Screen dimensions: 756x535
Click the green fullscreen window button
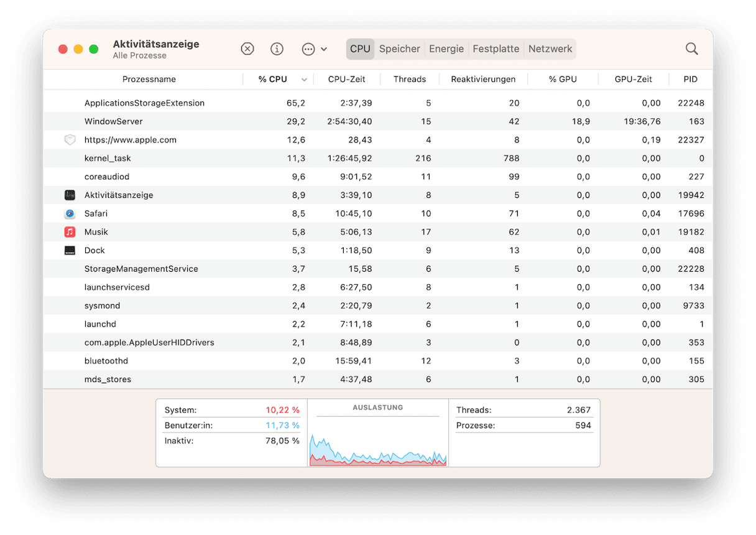[x=93, y=49]
